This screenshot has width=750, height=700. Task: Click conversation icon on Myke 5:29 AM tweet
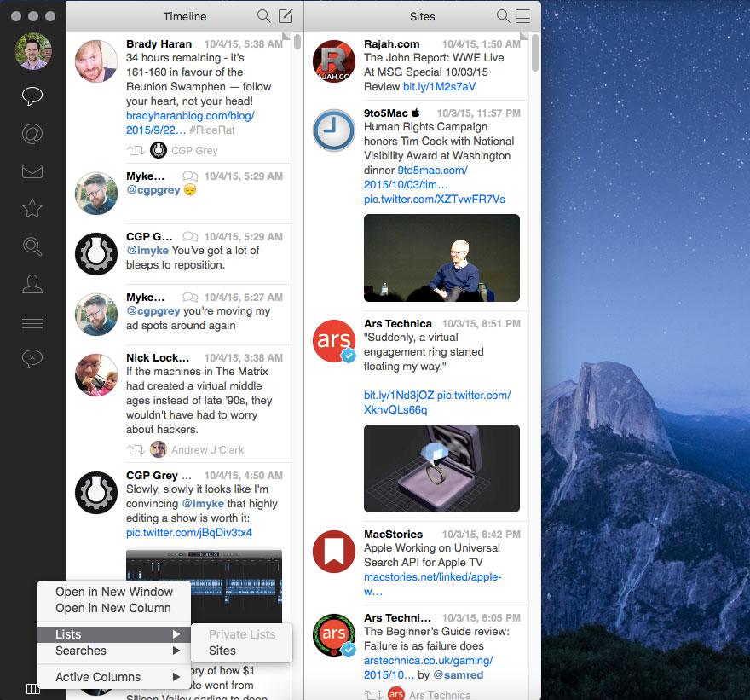coord(190,176)
